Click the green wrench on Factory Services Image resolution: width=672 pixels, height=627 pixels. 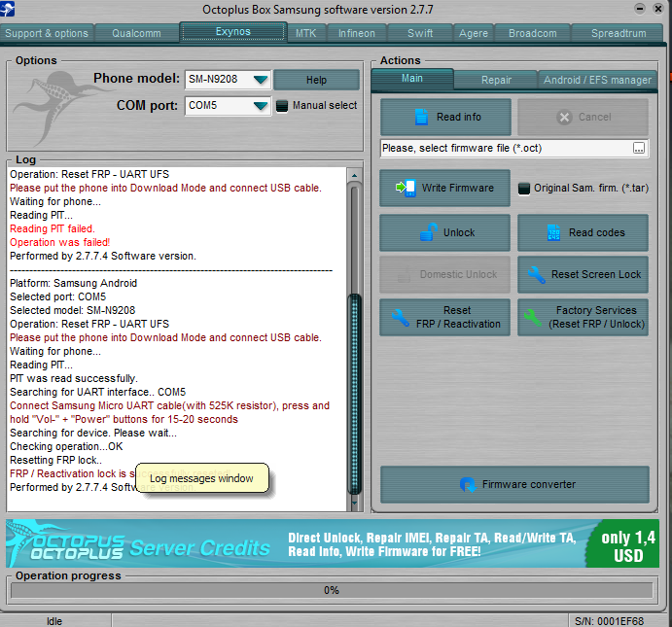point(532,318)
